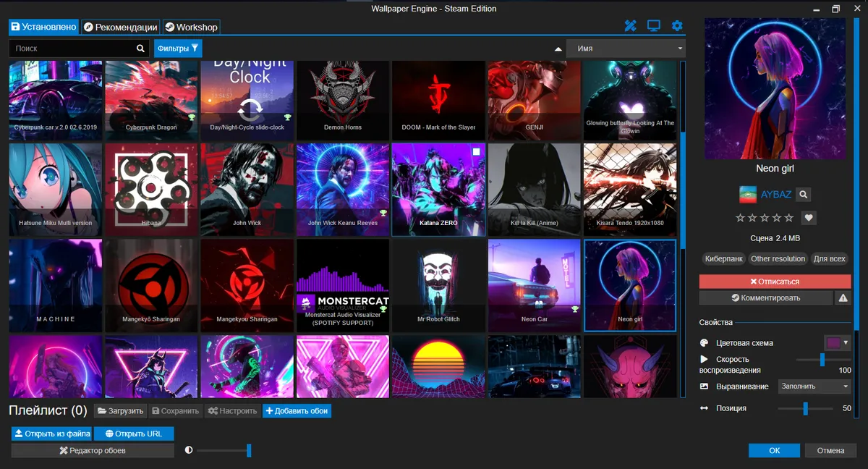Image resolution: width=868 pixels, height=469 pixels.
Task: Click the play icon for playback speed
Action: tap(705, 359)
